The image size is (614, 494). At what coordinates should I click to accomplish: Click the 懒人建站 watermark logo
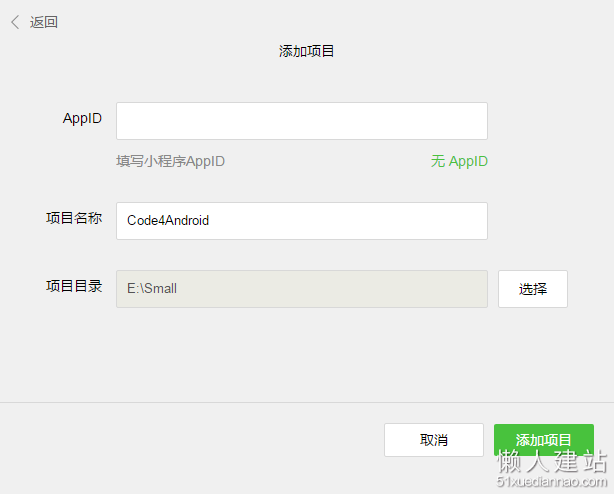[x=552, y=461]
